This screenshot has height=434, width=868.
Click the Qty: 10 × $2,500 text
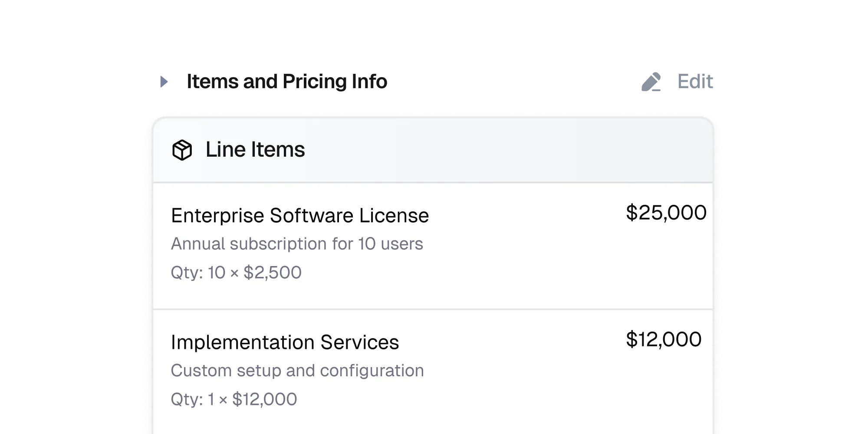(237, 272)
